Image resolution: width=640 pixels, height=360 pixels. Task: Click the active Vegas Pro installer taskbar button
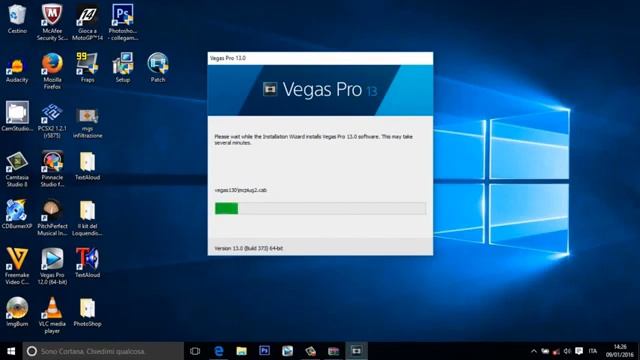tap(356, 351)
